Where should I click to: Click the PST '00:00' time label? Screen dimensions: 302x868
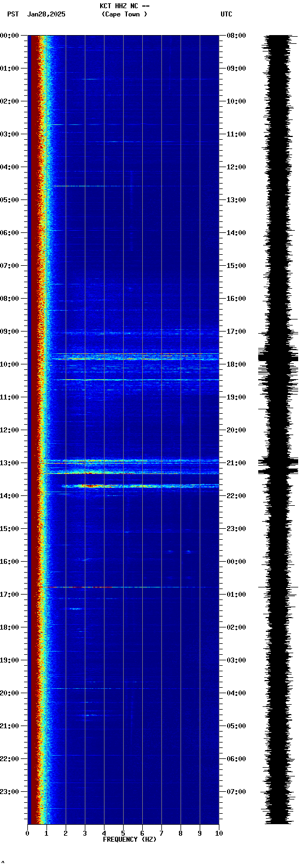click(x=9, y=36)
